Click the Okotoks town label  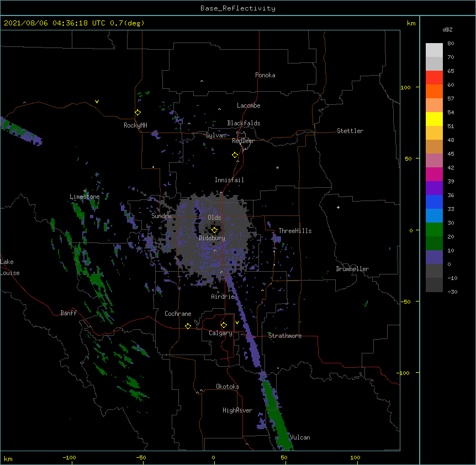(x=228, y=387)
